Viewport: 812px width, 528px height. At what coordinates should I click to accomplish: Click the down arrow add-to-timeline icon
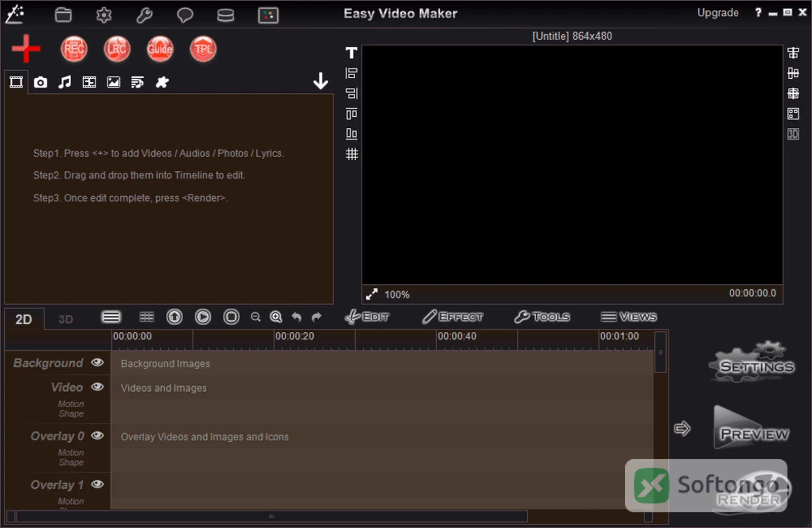pos(321,81)
